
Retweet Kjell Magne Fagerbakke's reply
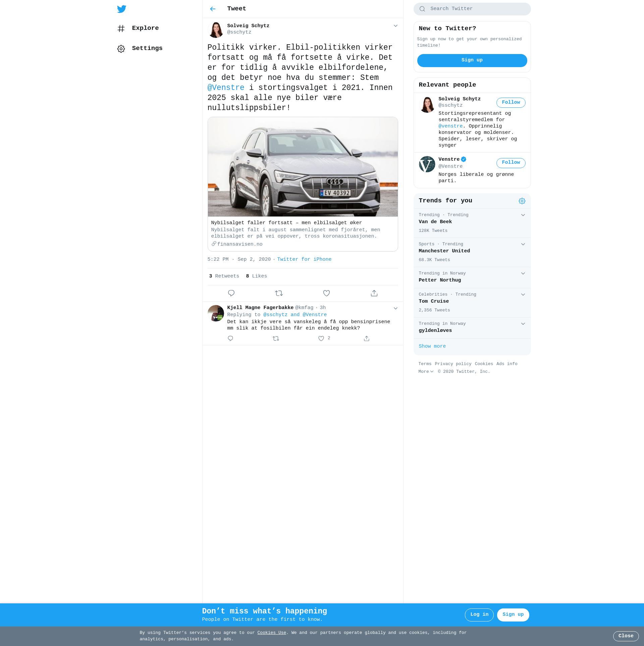point(276,339)
